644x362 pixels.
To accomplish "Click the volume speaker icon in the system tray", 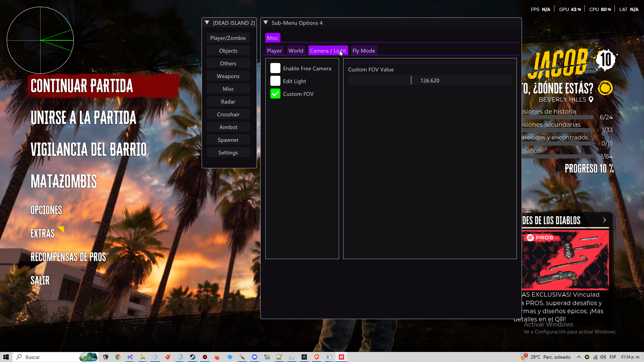I will (x=603, y=357).
